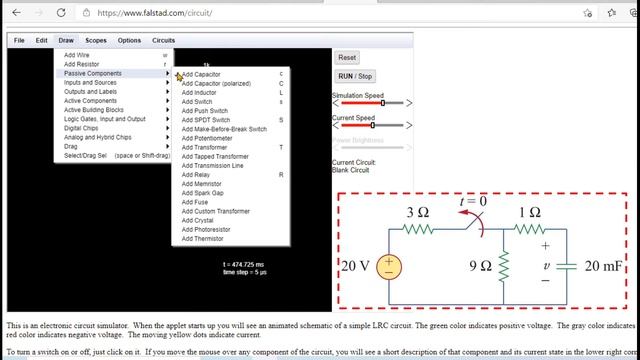Click the browser forward arrow

(39, 13)
